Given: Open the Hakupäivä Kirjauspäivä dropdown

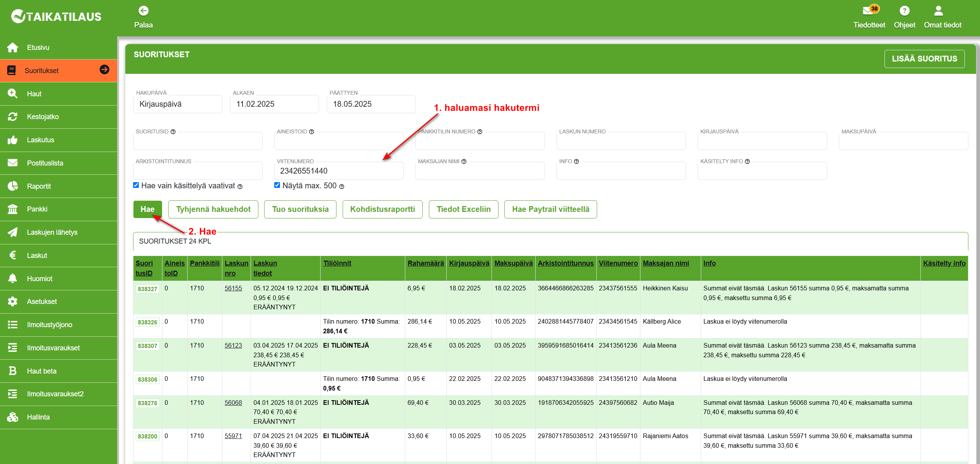Looking at the screenshot, I should pyautogui.click(x=178, y=104).
